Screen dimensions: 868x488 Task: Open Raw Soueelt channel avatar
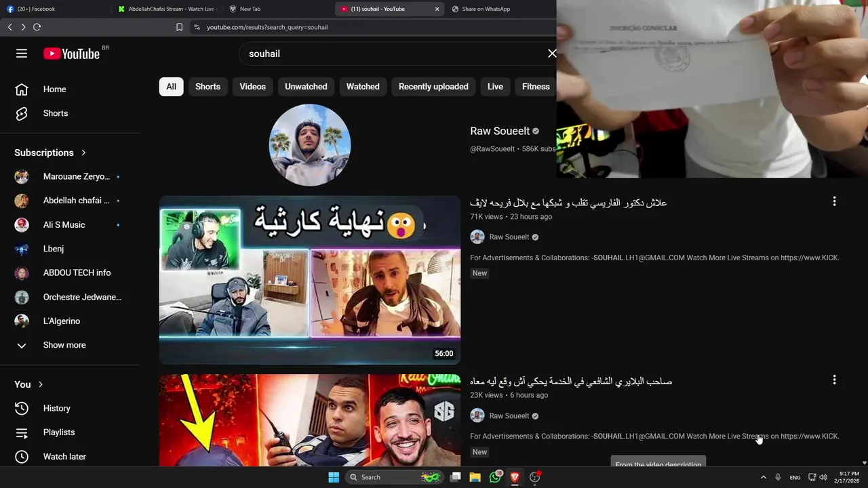(310, 145)
